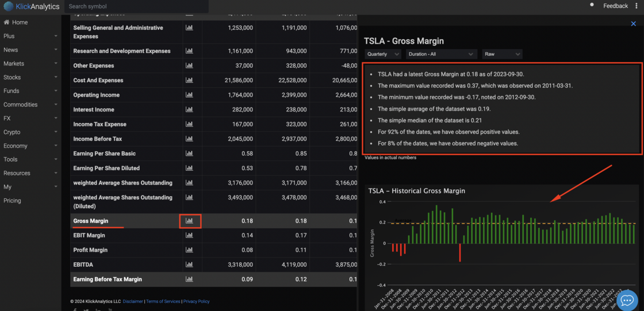Open chart icon for Earning Per Share Diluted
The width and height of the screenshot is (644, 311).
point(189,168)
